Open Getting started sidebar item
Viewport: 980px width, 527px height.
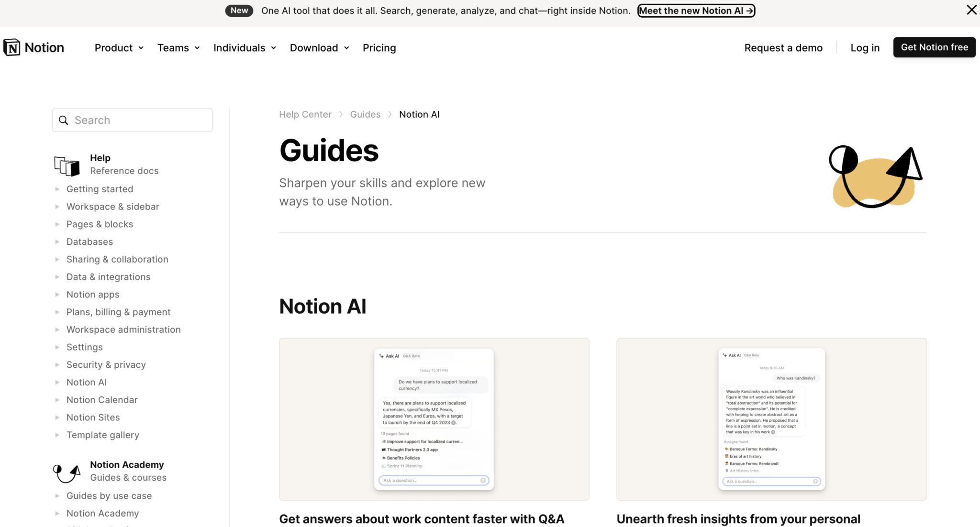pyautogui.click(x=100, y=189)
